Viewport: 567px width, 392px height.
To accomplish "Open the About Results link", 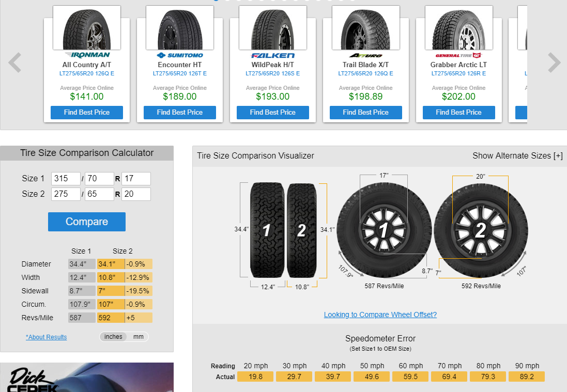I will (x=47, y=337).
